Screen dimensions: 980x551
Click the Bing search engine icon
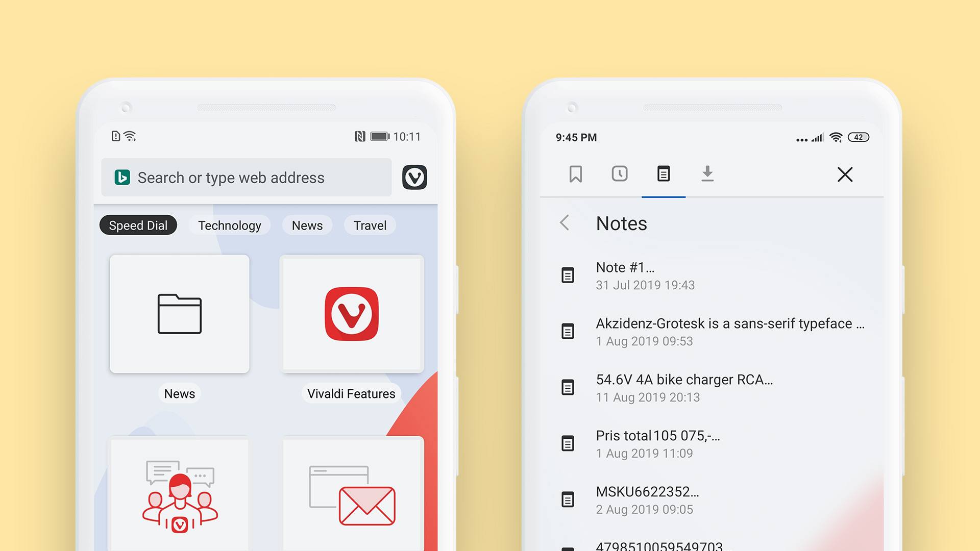122,178
